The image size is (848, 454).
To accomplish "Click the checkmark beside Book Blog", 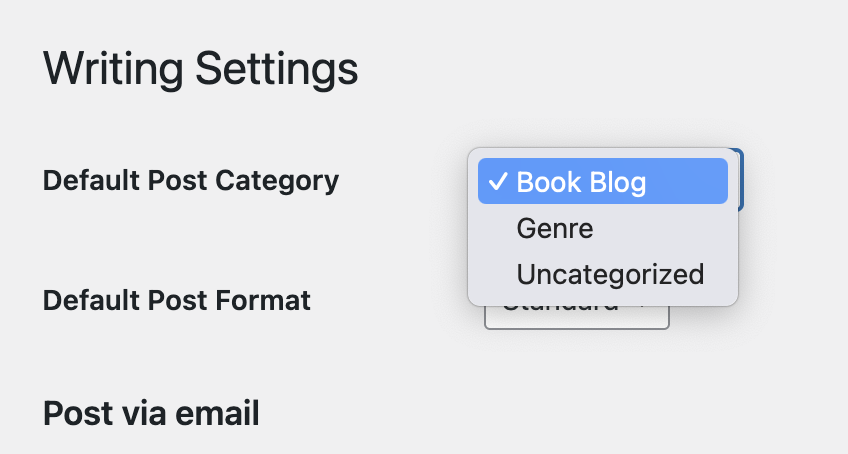I will pos(497,182).
